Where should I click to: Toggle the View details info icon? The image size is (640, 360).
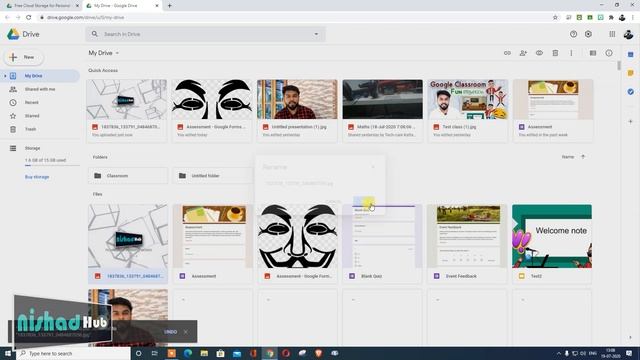[x=609, y=53]
